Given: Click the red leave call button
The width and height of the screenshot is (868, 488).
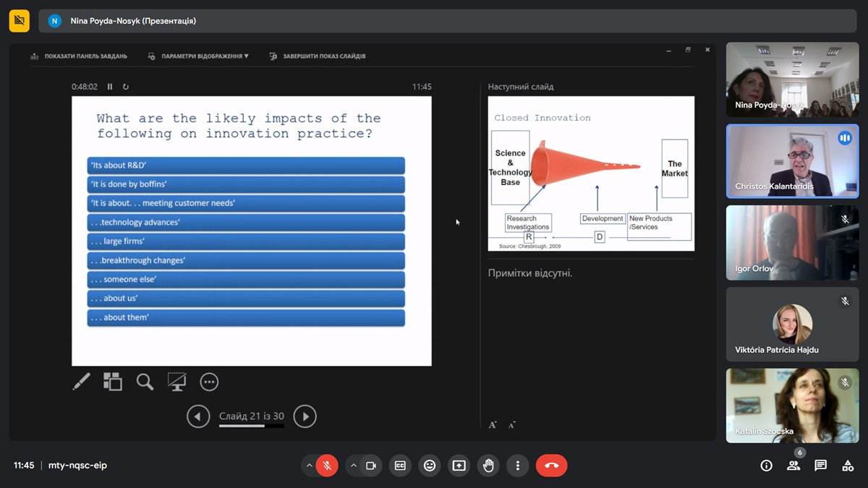Looking at the screenshot, I should click(x=551, y=466).
